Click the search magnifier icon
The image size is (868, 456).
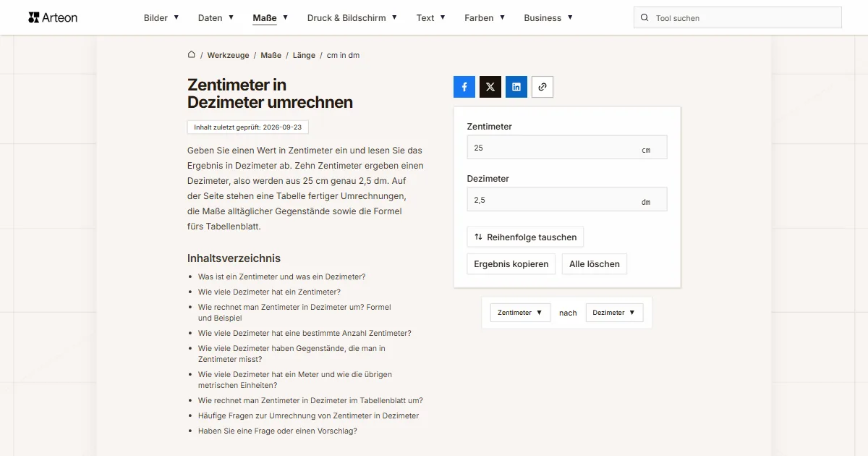click(x=644, y=18)
